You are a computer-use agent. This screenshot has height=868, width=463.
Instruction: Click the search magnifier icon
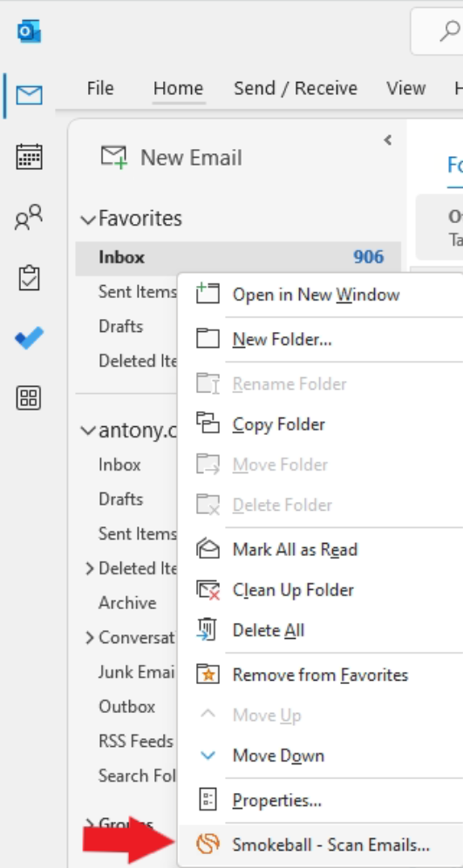tap(450, 31)
